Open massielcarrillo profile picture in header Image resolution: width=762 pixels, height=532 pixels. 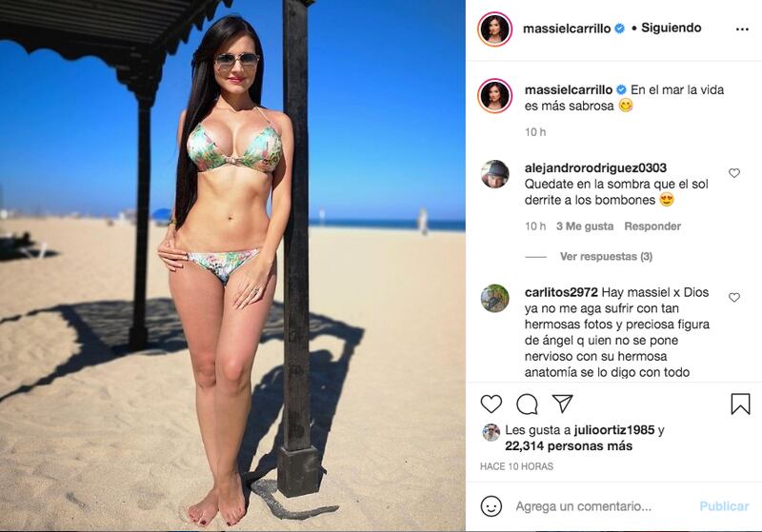[x=494, y=30]
